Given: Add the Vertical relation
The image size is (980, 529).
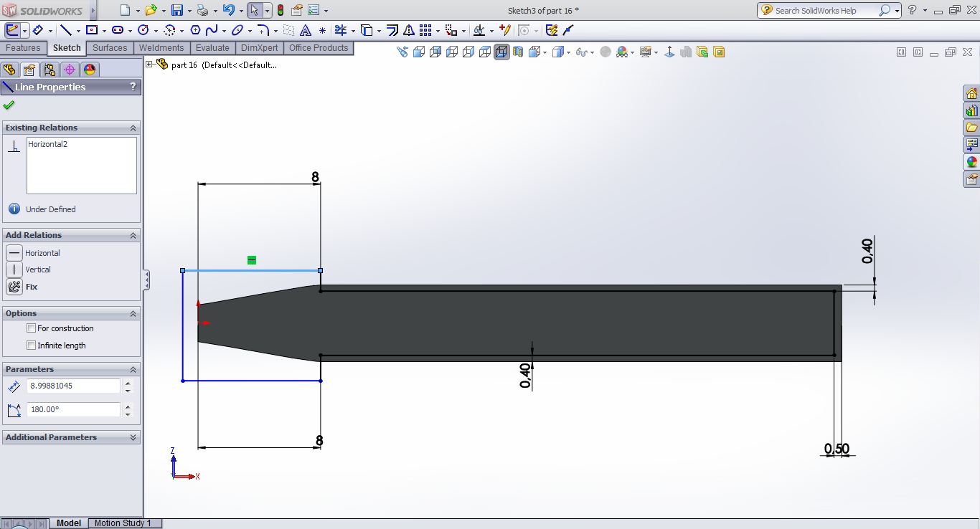Looking at the screenshot, I should tap(14, 270).
